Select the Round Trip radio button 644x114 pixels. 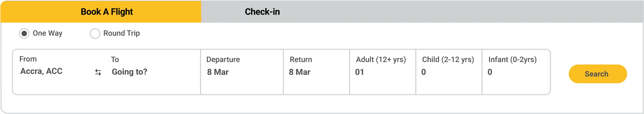coord(95,33)
